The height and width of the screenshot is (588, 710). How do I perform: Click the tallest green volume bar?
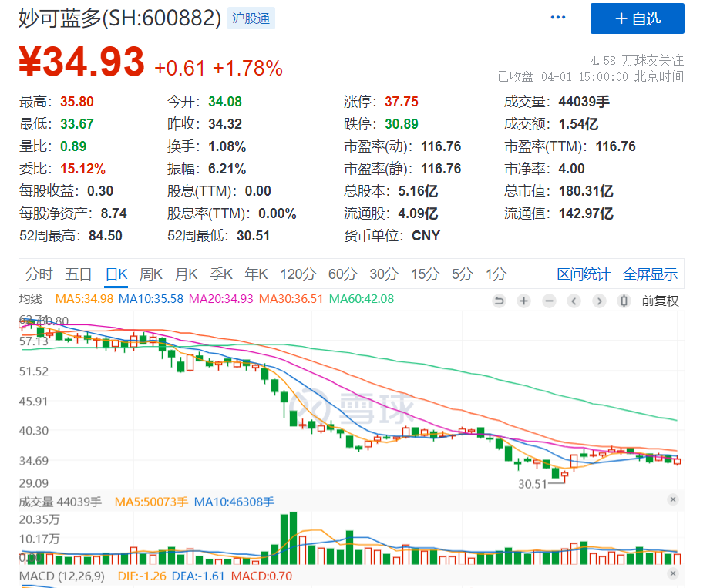[293, 538]
